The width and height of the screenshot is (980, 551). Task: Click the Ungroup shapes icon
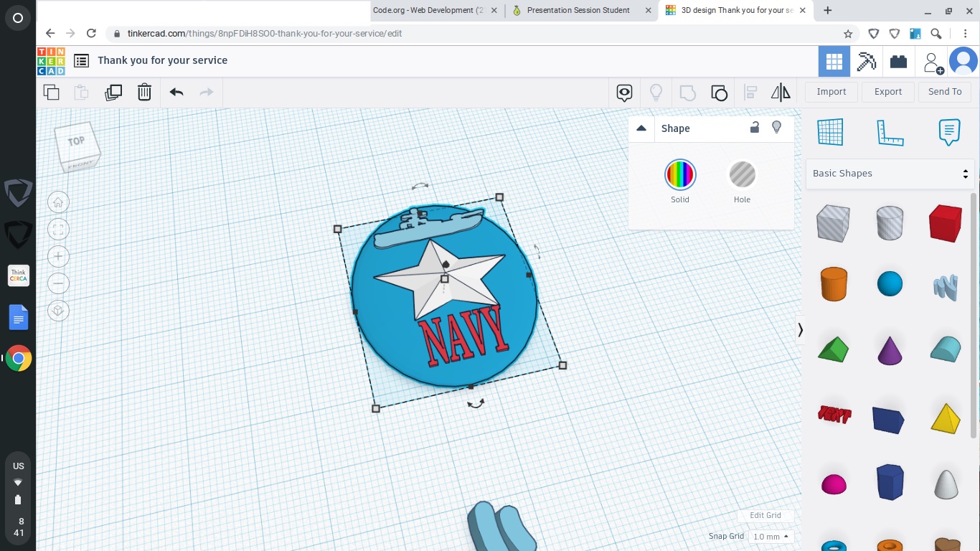point(719,93)
